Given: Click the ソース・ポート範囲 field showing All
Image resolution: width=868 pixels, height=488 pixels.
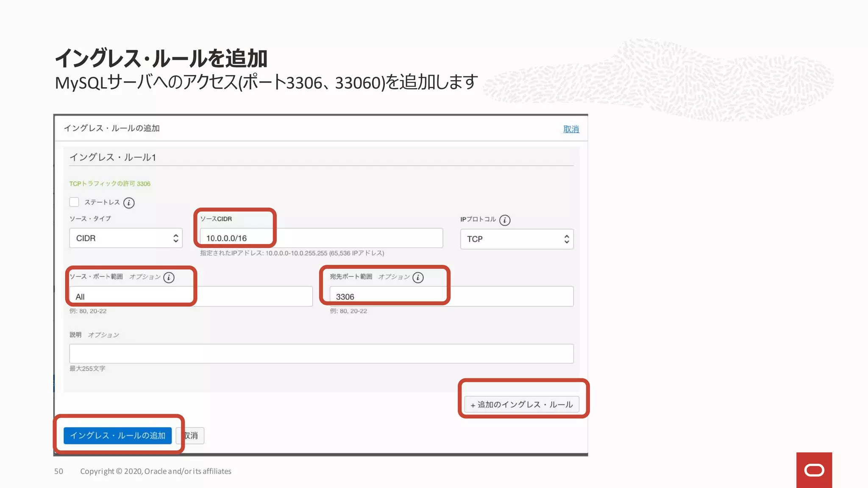Looking at the screenshot, I should [x=191, y=297].
